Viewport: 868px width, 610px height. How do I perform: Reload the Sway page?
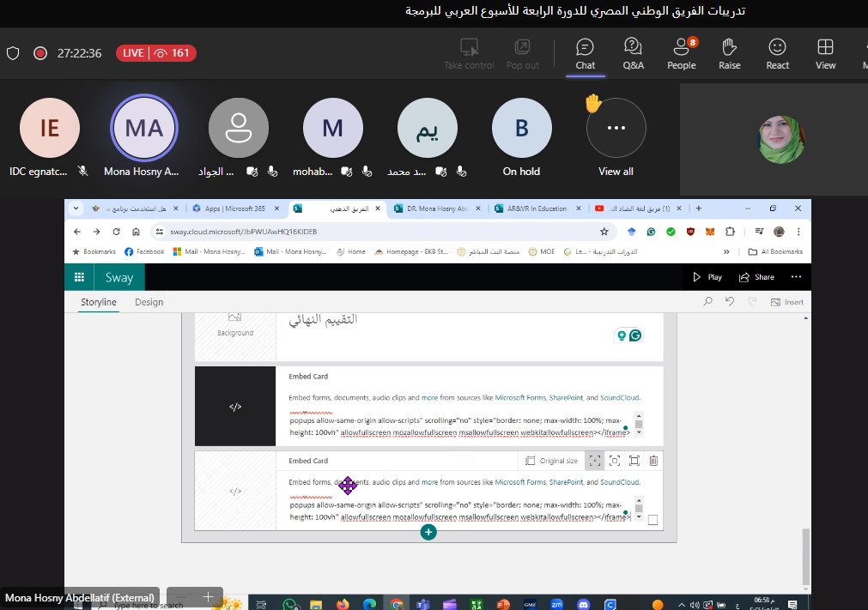click(x=116, y=232)
